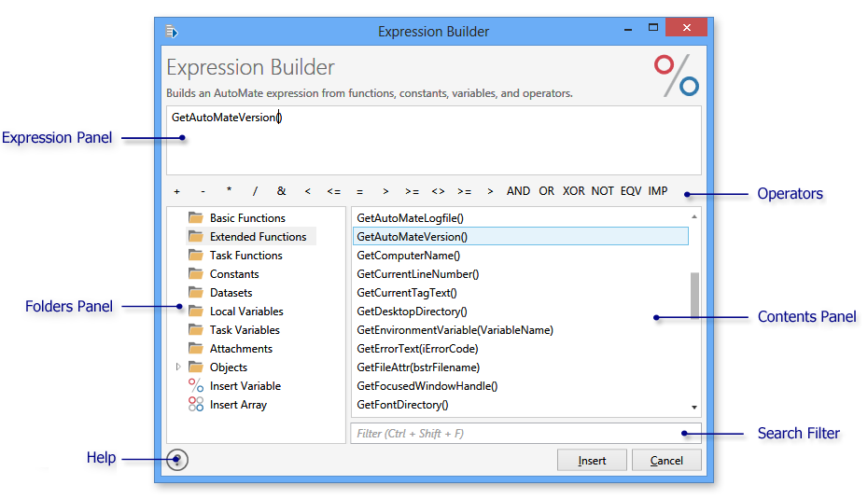Viewport: 868px width, 499px height.
Task: Open Help using the circular help icon
Action: click(x=177, y=460)
